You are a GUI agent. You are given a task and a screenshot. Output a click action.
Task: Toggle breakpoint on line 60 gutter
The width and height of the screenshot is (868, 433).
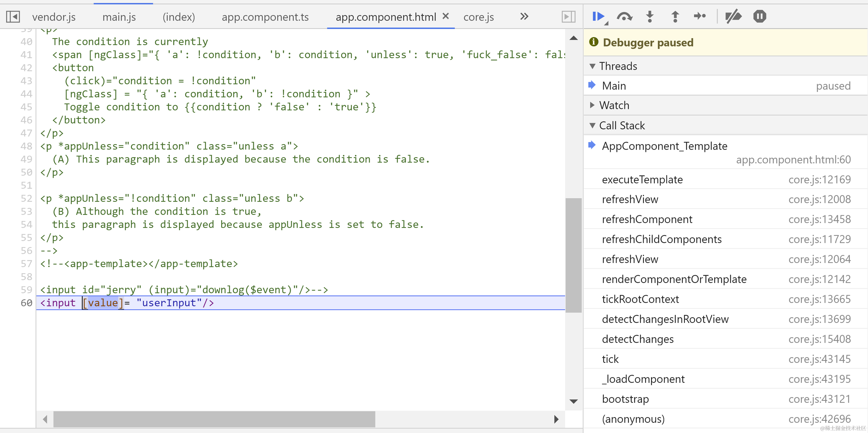pos(26,303)
